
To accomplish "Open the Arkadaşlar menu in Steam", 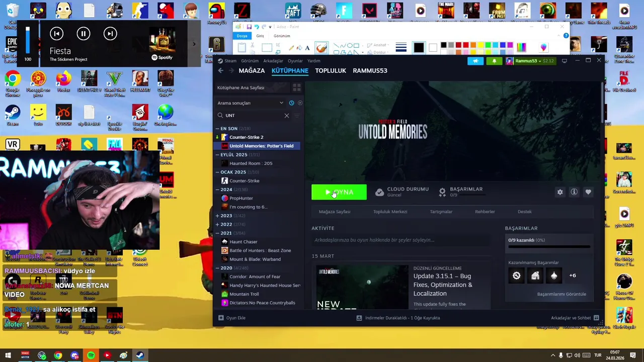I will point(273,61).
